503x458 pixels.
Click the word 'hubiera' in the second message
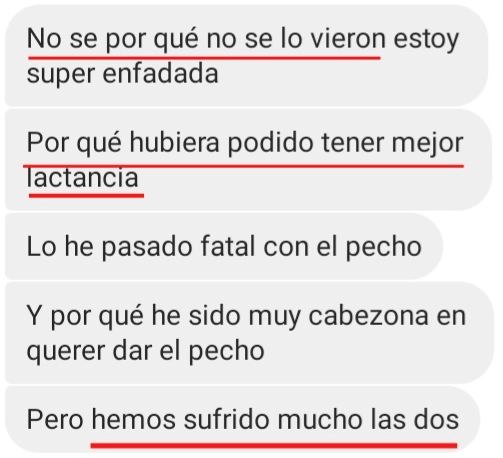(174, 143)
